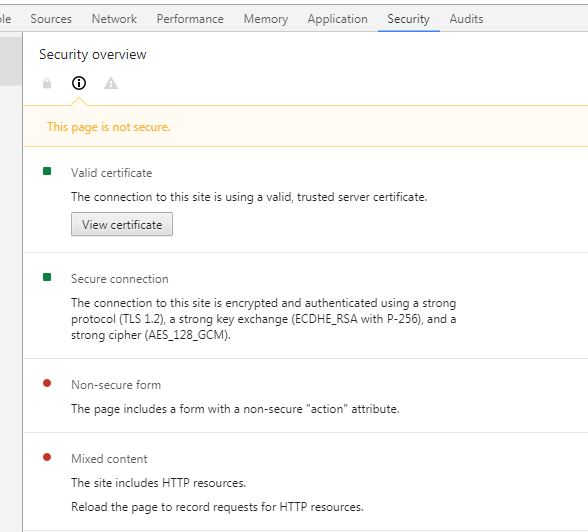Click green square next to Valid certificate
This screenshot has width=588, height=532.
(x=47, y=171)
